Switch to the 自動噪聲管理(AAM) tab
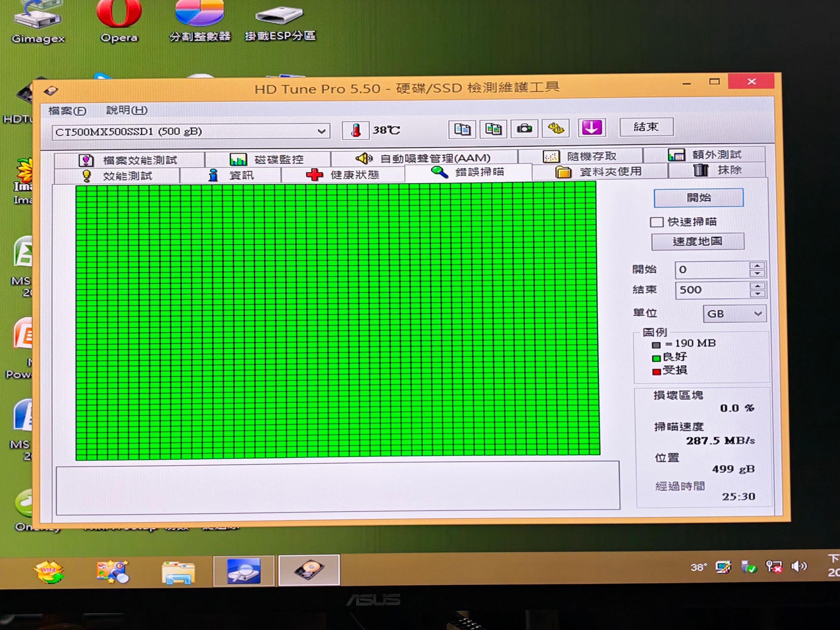 point(424,158)
